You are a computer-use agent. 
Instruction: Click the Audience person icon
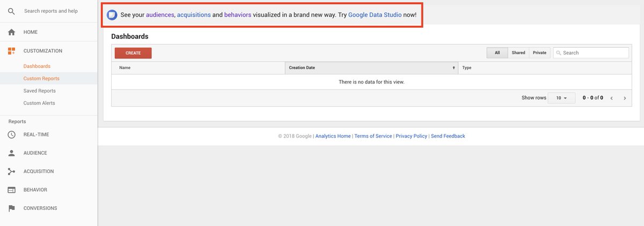coord(11,153)
